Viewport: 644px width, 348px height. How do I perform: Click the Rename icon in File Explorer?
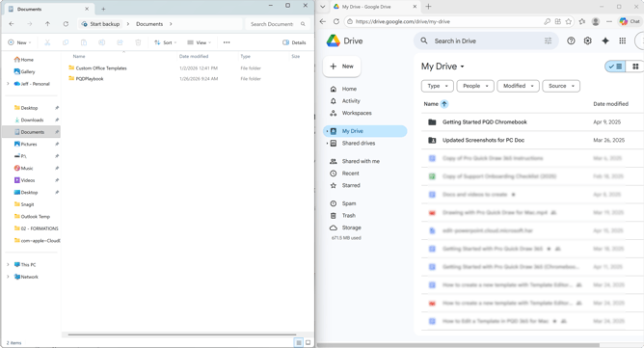[x=102, y=42]
